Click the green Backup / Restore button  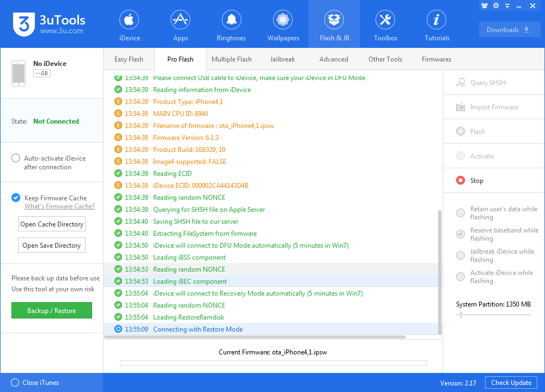[x=52, y=310]
